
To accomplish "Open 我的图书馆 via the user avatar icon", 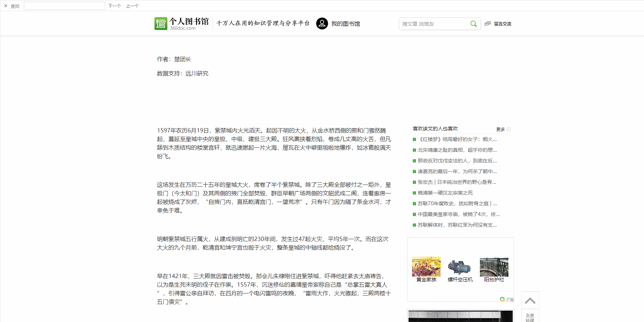I will (322, 24).
